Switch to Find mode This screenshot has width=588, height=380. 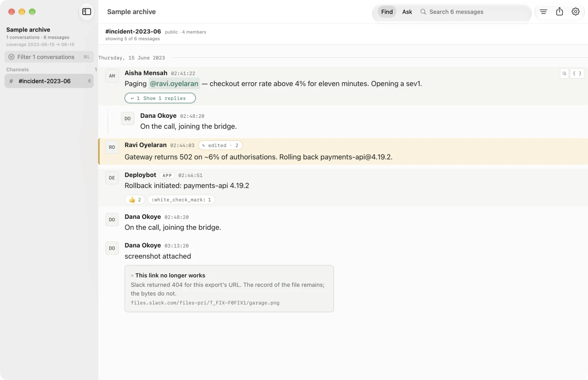[387, 12]
